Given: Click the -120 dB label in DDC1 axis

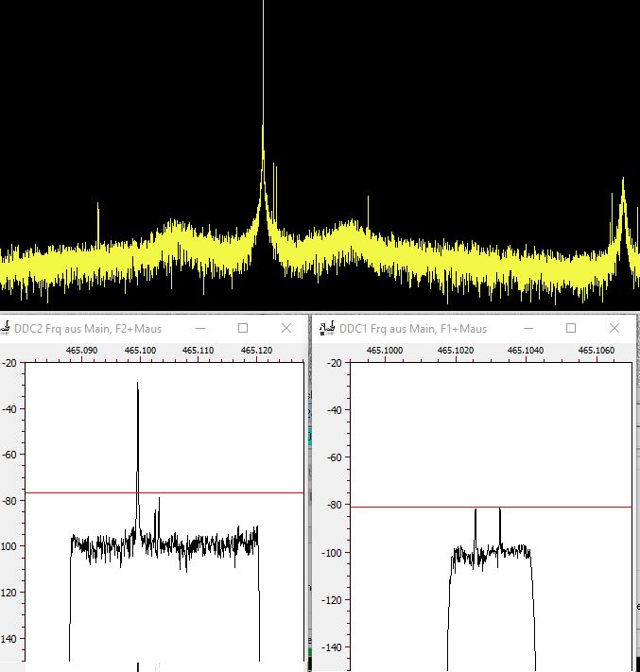Looking at the screenshot, I should pos(332,600).
